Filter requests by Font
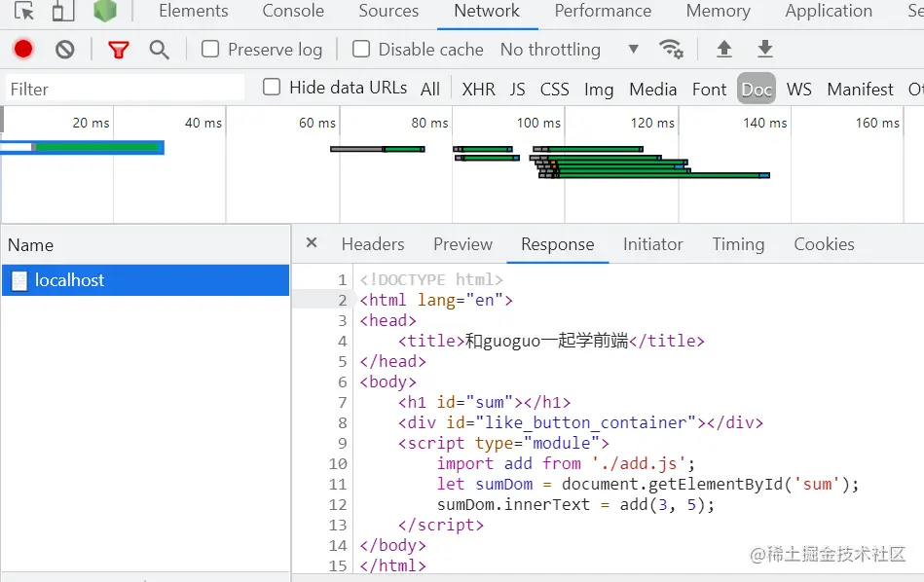Image resolution: width=924 pixels, height=582 pixels. 710,89
